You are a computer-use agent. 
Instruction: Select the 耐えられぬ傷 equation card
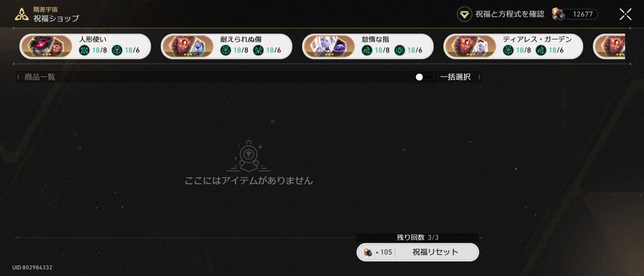[x=226, y=46]
